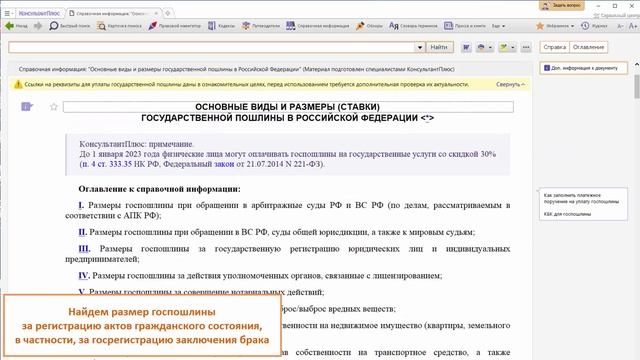Switch to the Справка tab

click(555, 47)
